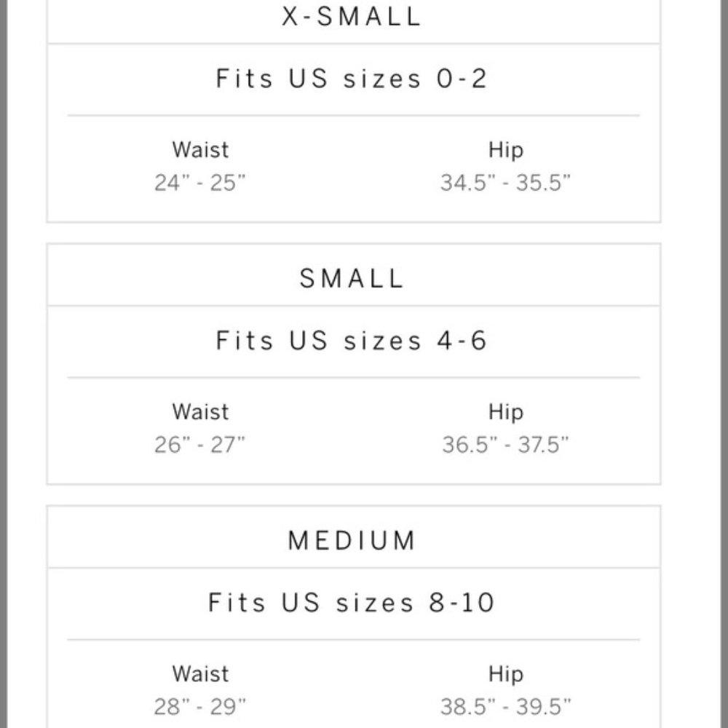Select the "Fits US sizes 0-2" text
The image size is (728, 728).
click(352, 78)
